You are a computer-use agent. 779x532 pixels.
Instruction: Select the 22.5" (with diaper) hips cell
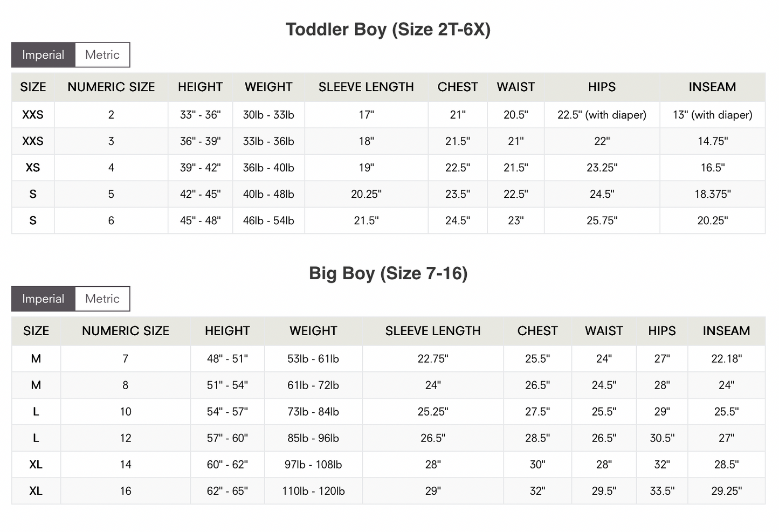pyautogui.click(x=602, y=115)
